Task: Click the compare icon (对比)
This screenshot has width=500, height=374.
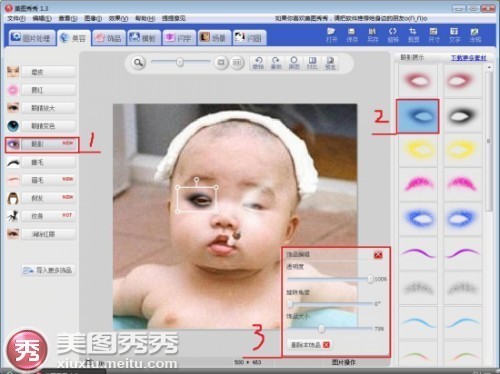Action: (312, 63)
